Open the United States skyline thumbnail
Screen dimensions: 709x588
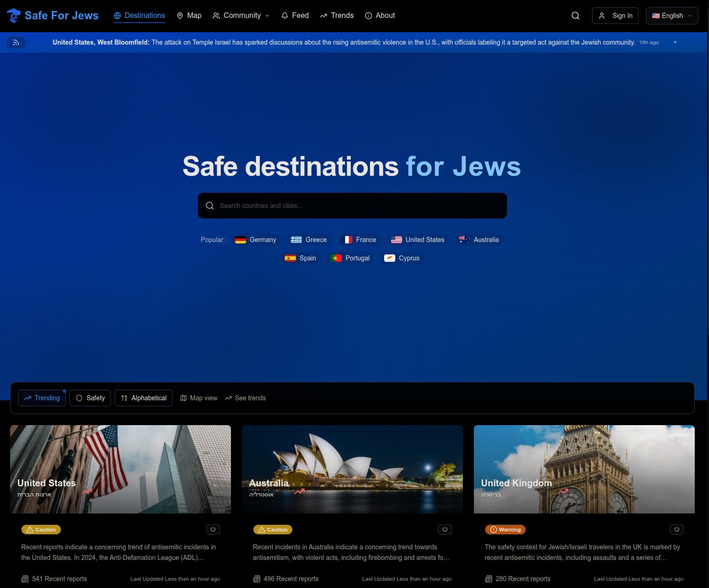point(121,469)
